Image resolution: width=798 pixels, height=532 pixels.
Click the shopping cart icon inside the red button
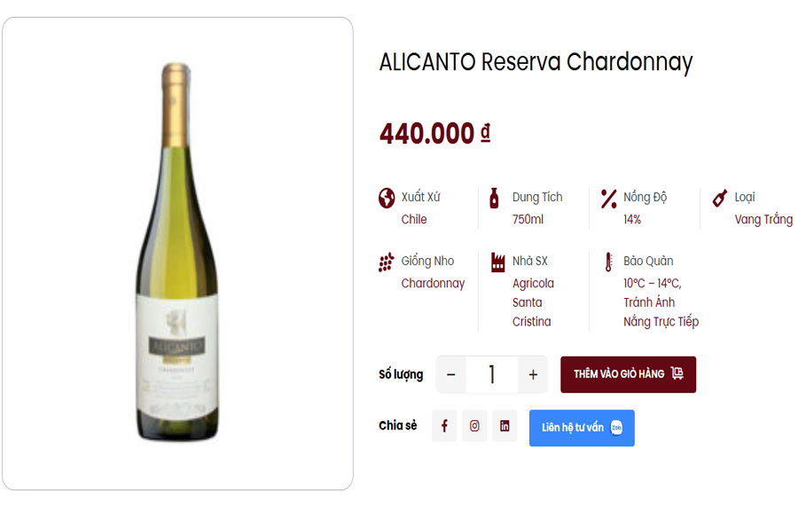tap(676, 374)
